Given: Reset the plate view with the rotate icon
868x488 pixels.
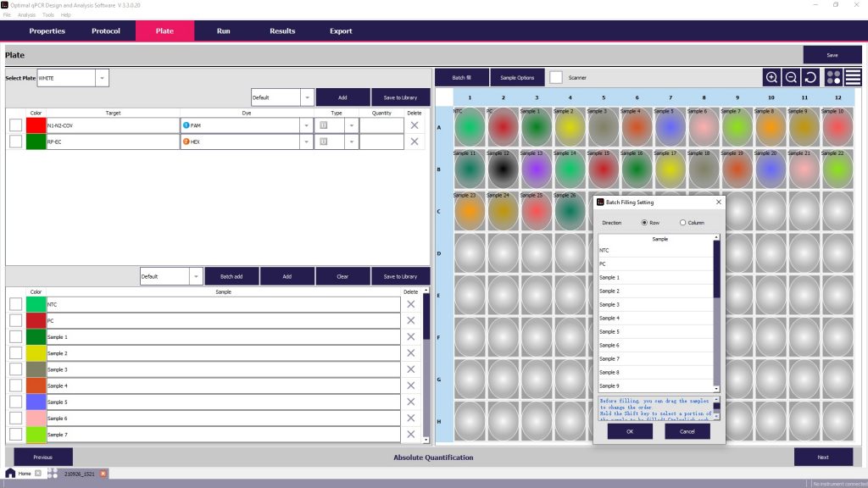Looking at the screenshot, I should (810, 77).
